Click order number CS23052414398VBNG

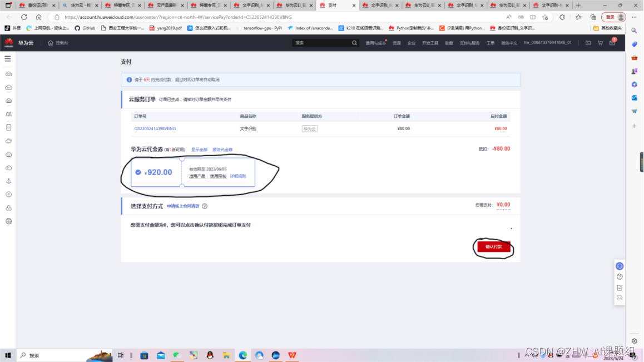pos(155,128)
